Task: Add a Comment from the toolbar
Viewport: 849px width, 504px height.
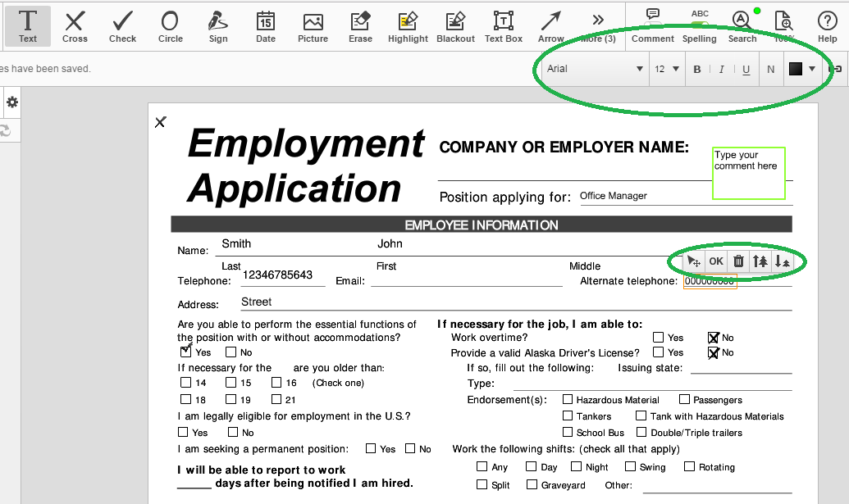Action: [652, 26]
